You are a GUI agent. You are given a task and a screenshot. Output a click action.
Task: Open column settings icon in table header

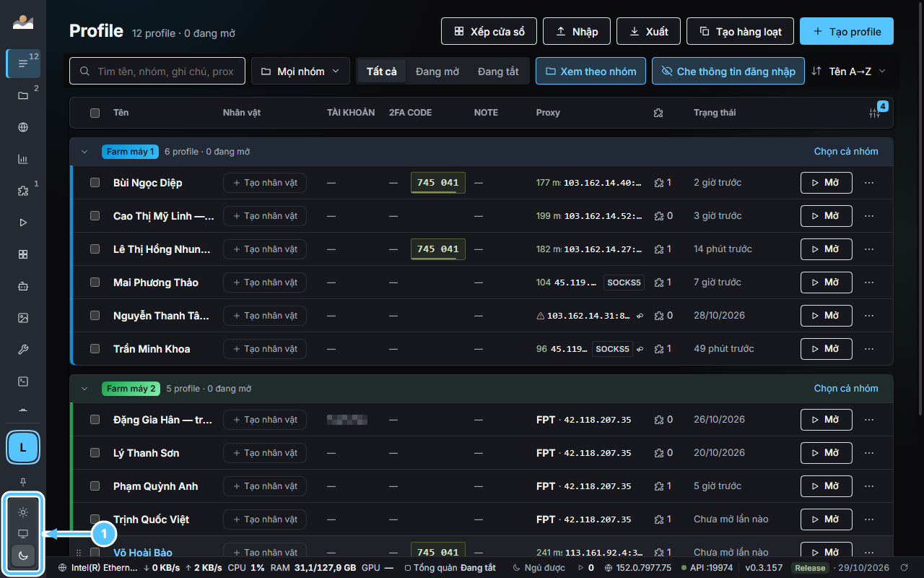875,113
